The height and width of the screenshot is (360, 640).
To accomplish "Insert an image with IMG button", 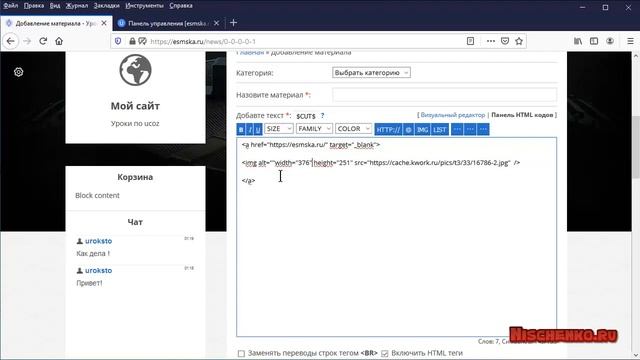I will [422, 129].
